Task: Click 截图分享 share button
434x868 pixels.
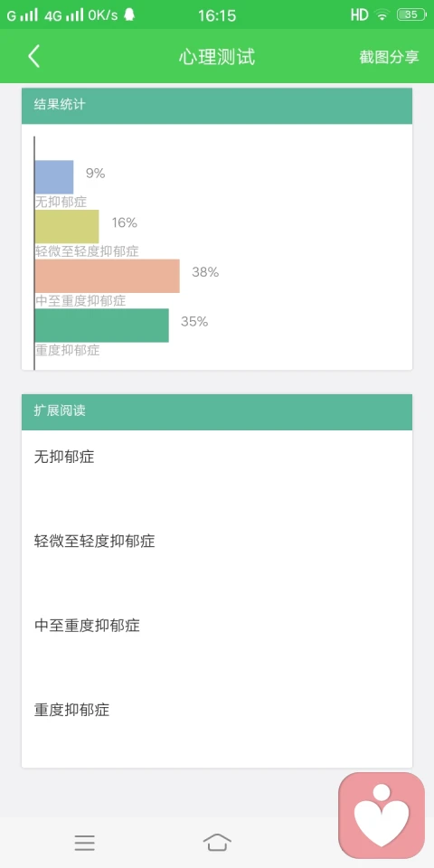Action: pyautogui.click(x=389, y=57)
